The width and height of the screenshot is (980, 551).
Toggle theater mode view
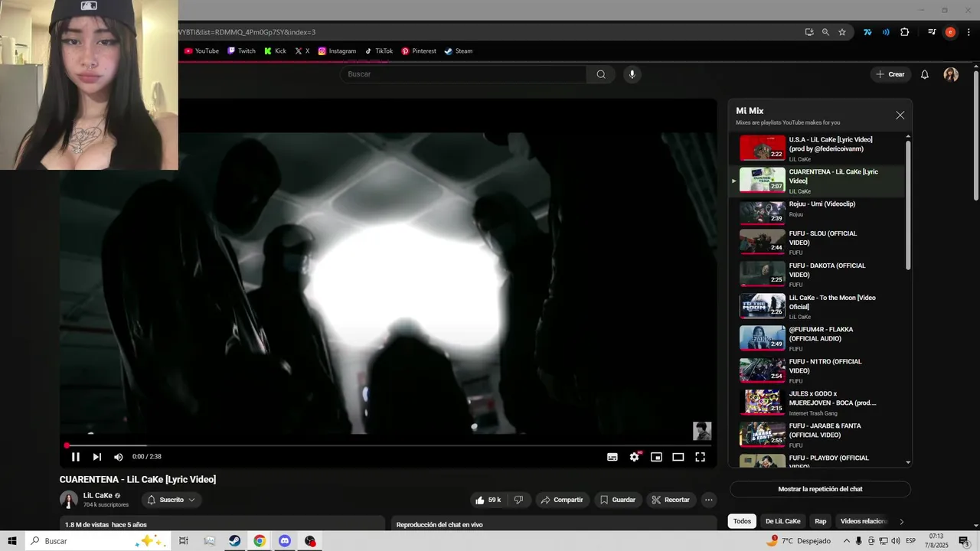(x=678, y=457)
